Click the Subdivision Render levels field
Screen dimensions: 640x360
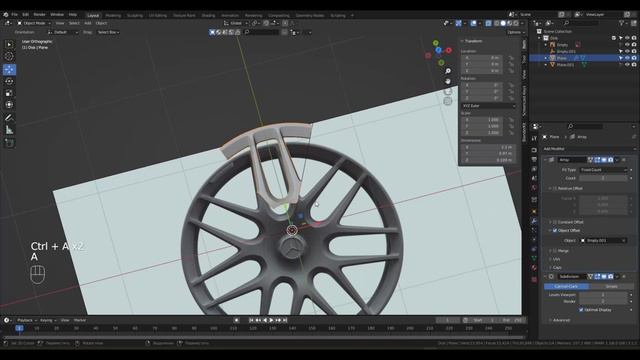coord(603,301)
